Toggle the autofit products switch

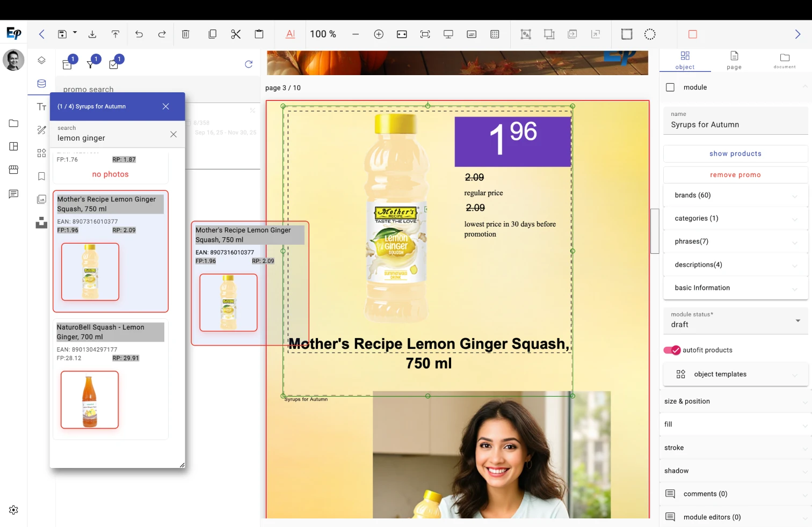point(672,350)
